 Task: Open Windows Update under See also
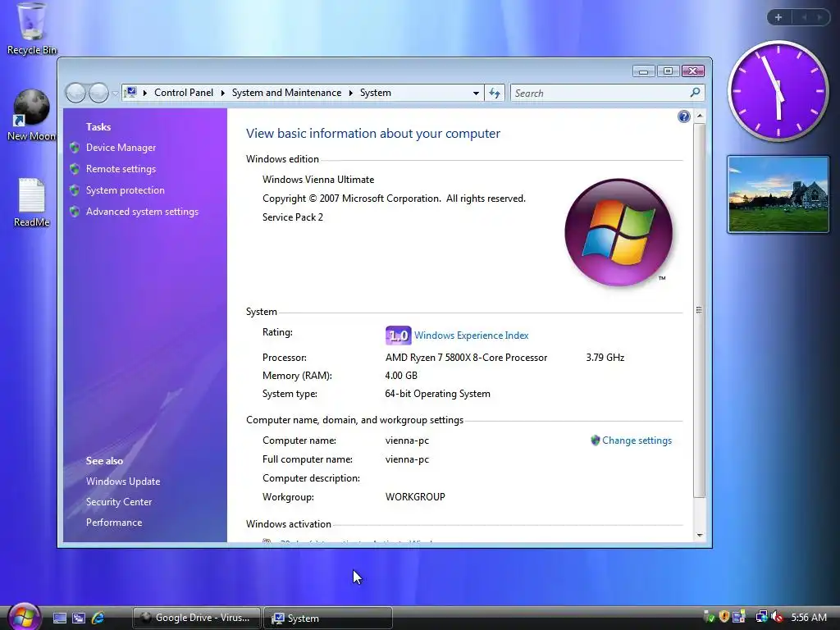click(123, 481)
